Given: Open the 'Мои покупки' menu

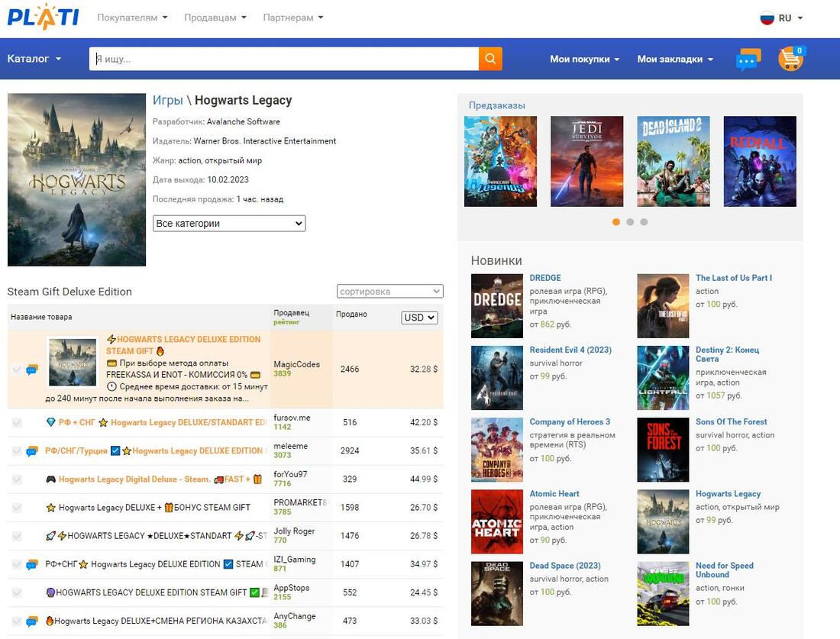Looking at the screenshot, I should pos(584,59).
